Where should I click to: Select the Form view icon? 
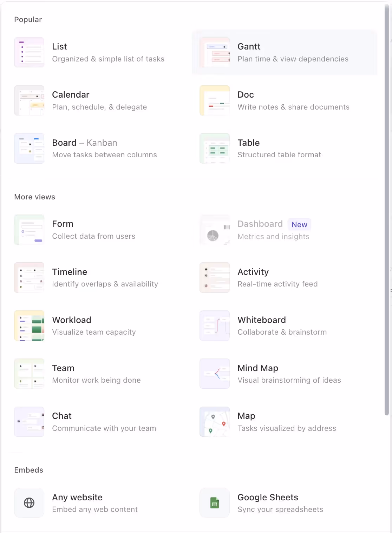29,230
